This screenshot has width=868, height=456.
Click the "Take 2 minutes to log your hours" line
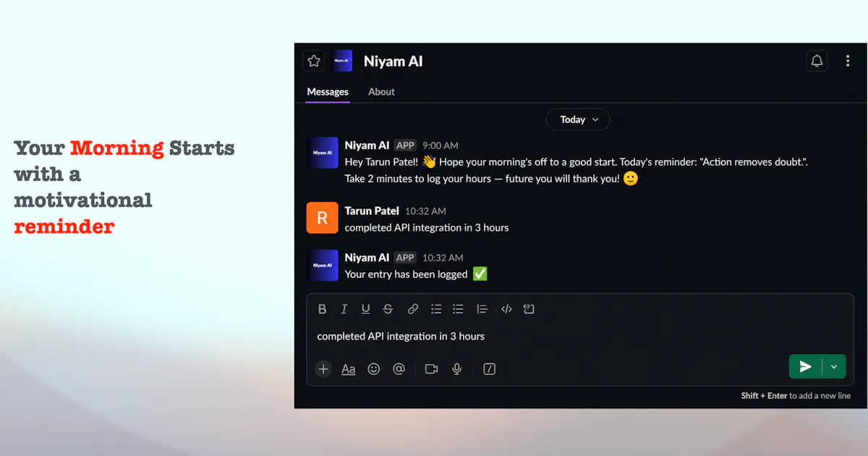[x=492, y=178]
